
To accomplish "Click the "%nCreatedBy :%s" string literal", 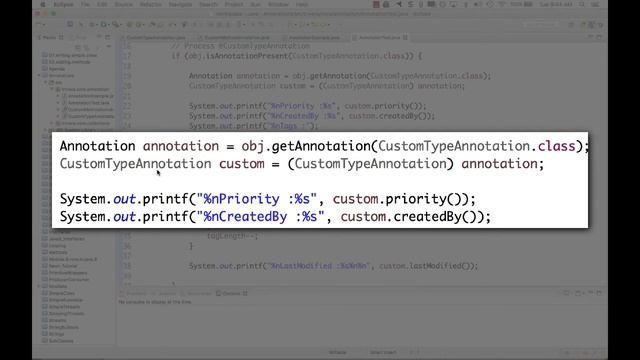I will coord(260,217).
